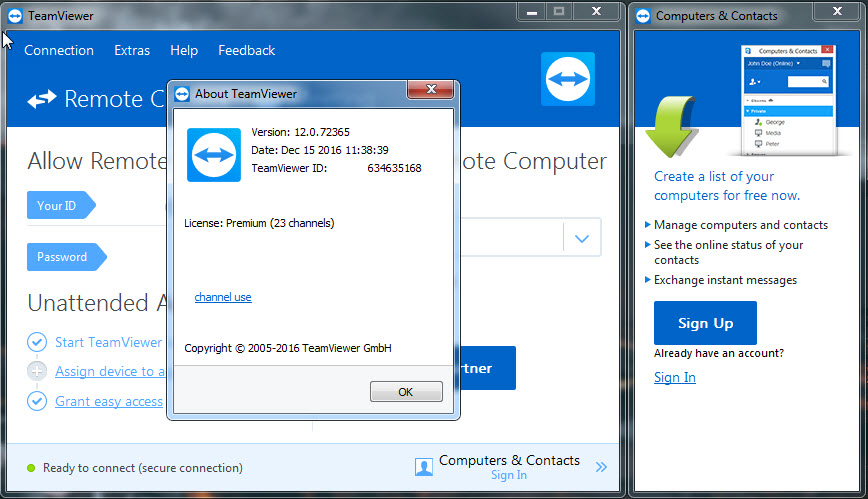Click the Password label
Screen dimensions: 868x499
(66, 257)
